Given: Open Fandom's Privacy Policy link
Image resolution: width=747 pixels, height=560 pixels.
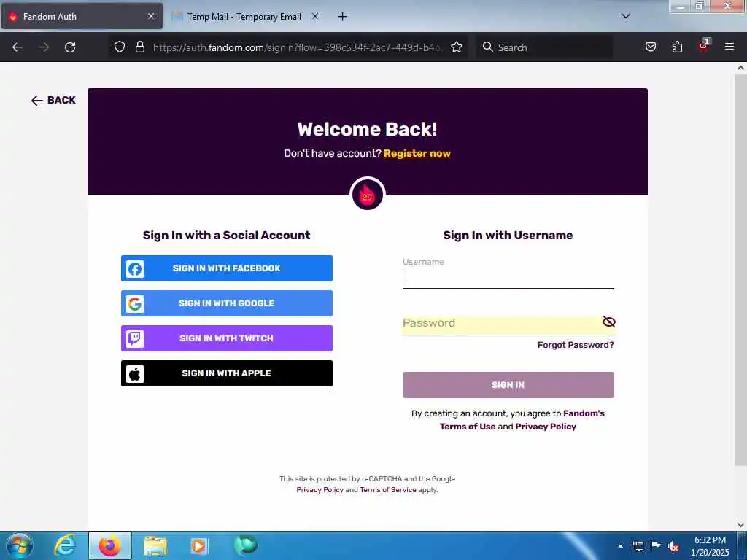Looking at the screenshot, I should coord(546,427).
